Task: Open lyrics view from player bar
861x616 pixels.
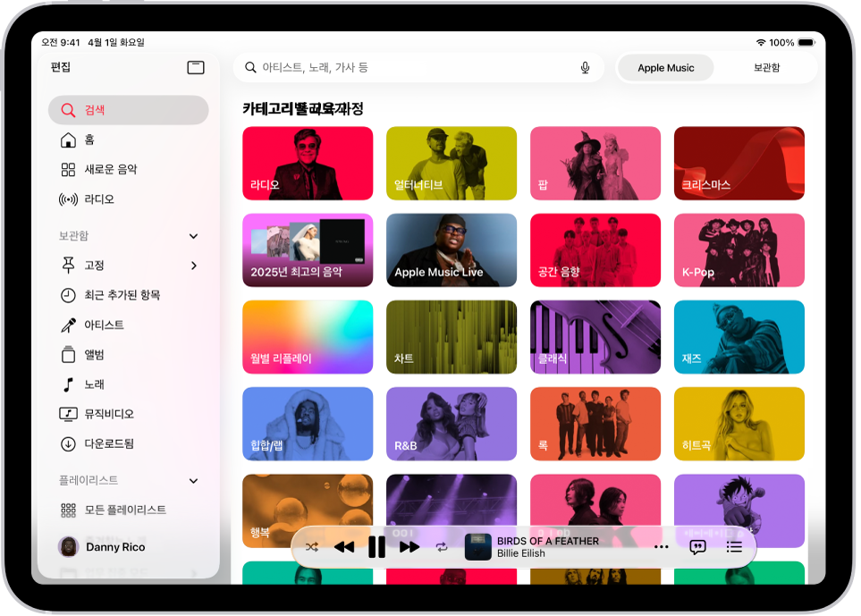Action: click(697, 547)
